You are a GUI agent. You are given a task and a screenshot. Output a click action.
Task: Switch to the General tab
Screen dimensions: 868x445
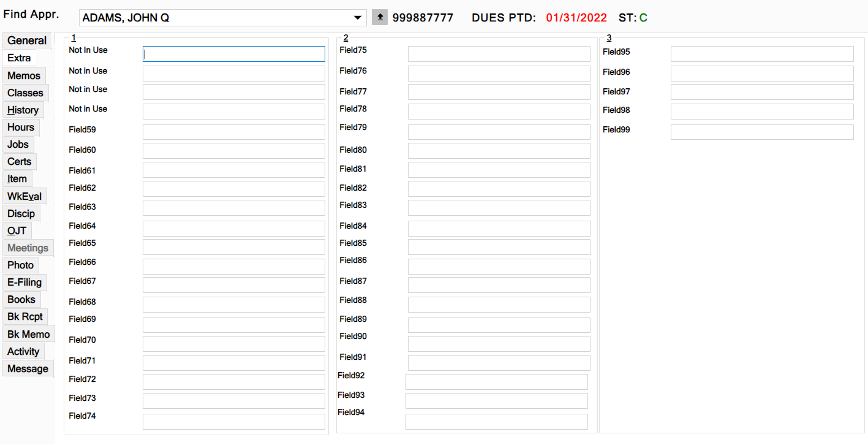pos(27,40)
